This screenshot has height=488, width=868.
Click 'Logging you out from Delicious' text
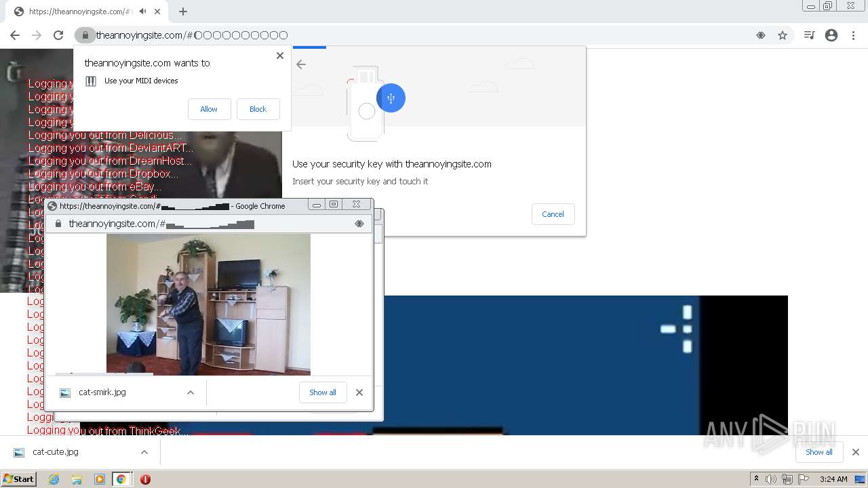pyautogui.click(x=105, y=135)
